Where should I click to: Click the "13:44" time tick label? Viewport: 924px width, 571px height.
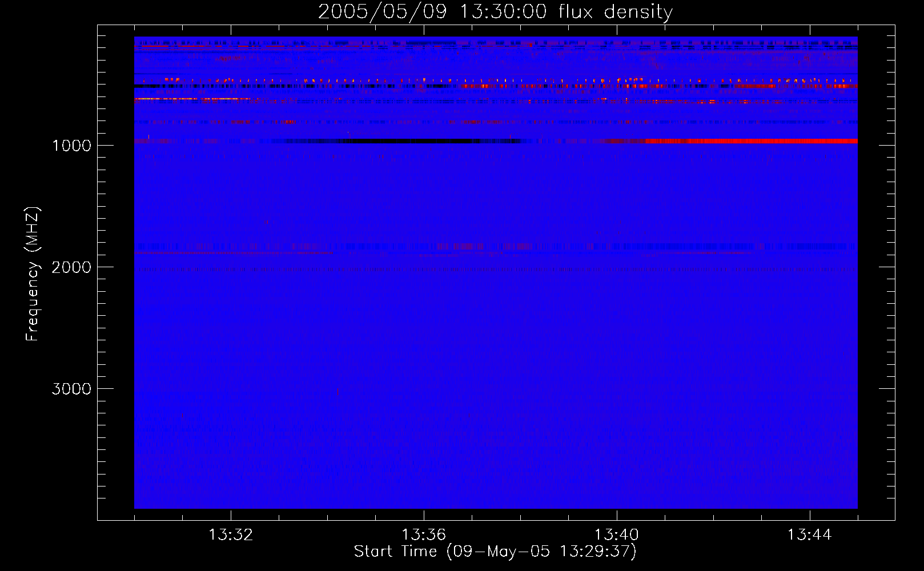(x=810, y=535)
